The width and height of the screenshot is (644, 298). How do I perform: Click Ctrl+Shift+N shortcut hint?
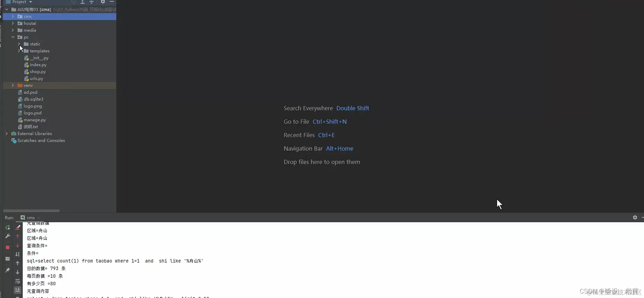pyautogui.click(x=330, y=122)
